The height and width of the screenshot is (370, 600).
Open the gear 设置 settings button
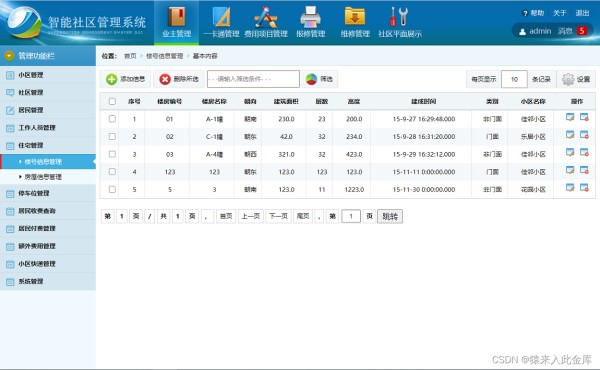click(x=576, y=79)
